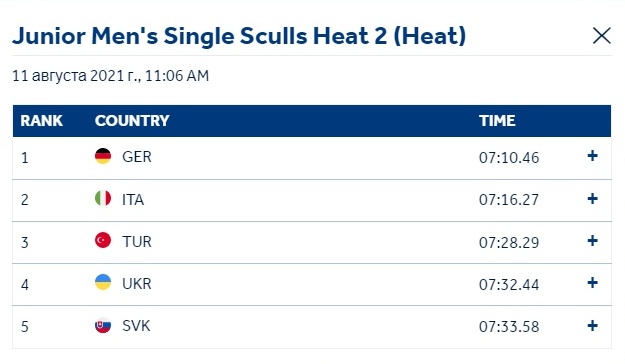Click the German flag icon

[x=103, y=156]
